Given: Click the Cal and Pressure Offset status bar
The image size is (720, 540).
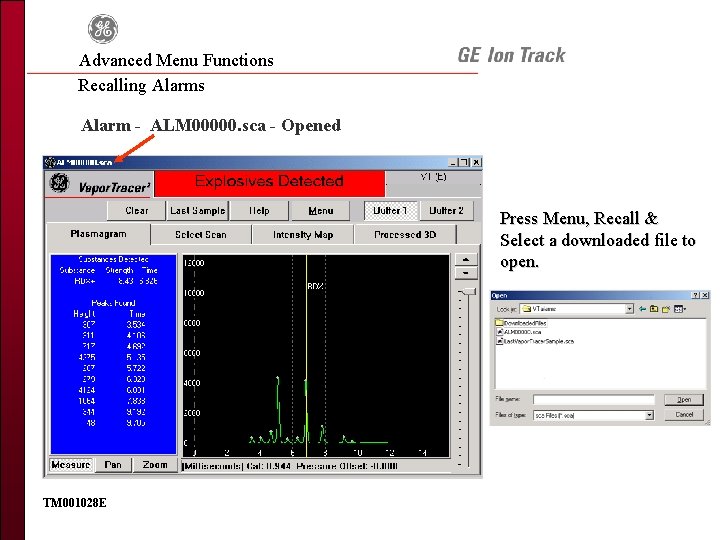Looking at the screenshot, I should pyautogui.click(x=316, y=466).
